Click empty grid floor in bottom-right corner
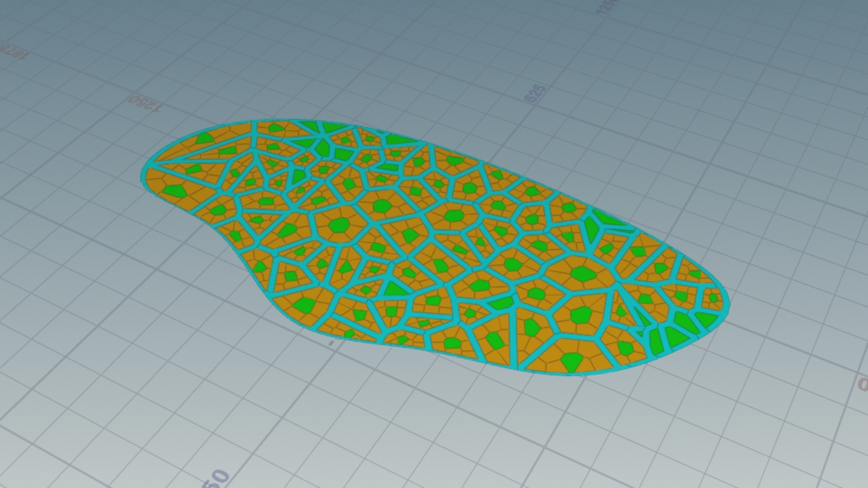This screenshot has height=488, width=868. pyautogui.click(x=780, y=441)
